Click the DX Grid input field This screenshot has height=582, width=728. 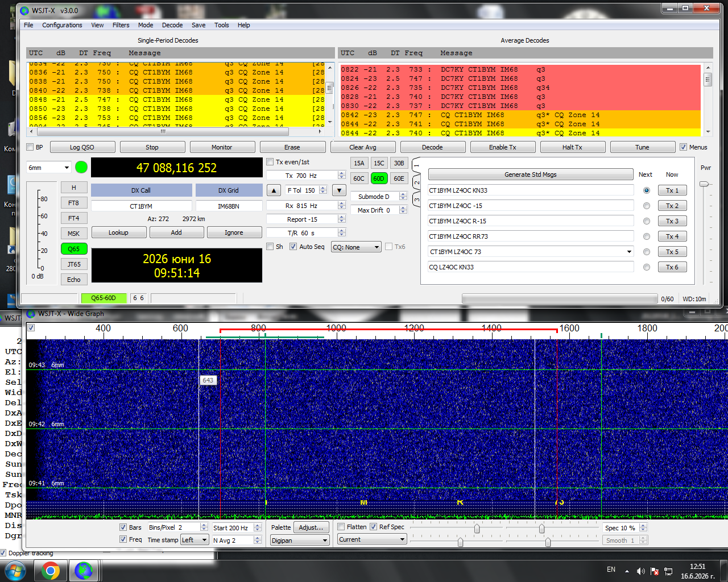(x=229, y=206)
